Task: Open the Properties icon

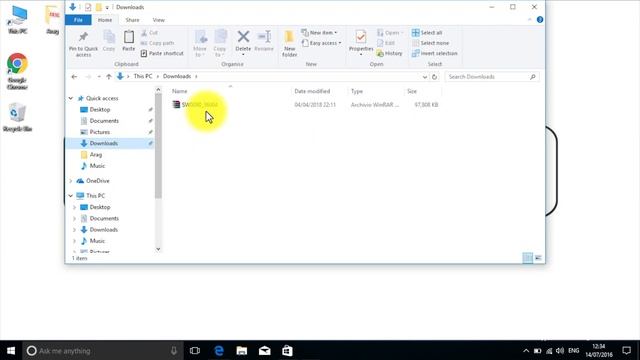Action: tap(361, 38)
